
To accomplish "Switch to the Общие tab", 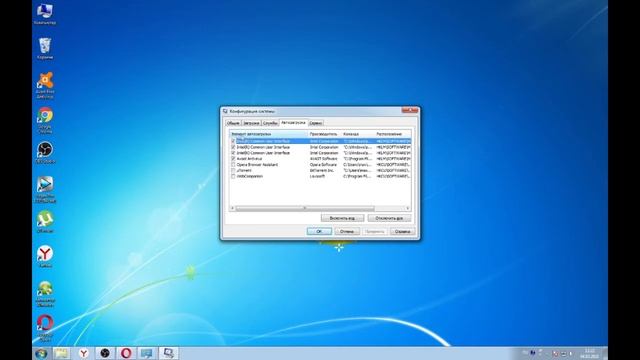I will point(233,123).
